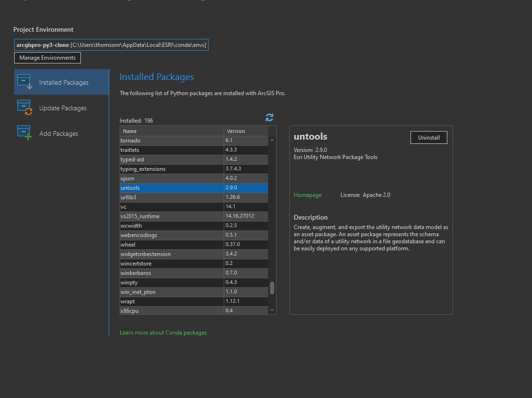Image resolution: width=532 pixels, height=398 pixels.
Task: Switch to the Update Packages tab
Action: click(x=62, y=108)
